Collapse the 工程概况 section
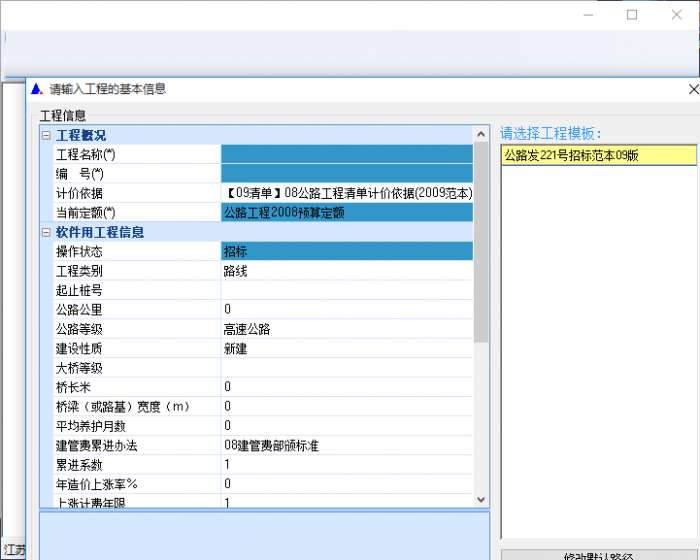This screenshot has width=700, height=560. [45, 135]
